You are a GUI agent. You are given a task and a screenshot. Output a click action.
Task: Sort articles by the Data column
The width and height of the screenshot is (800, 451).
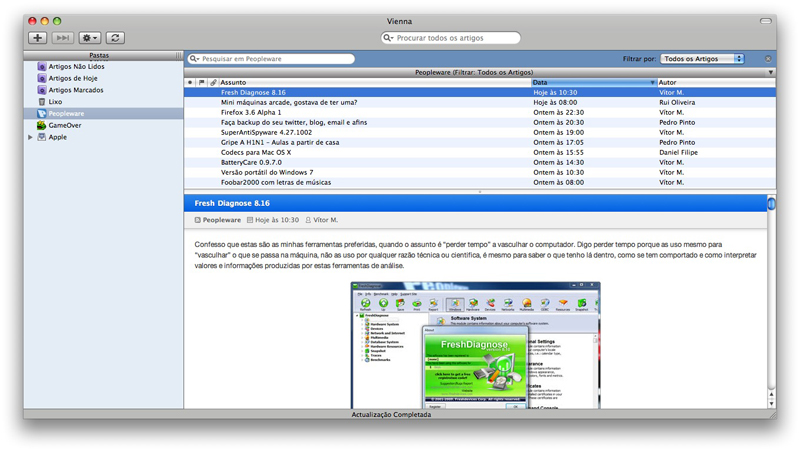(593, 82)
